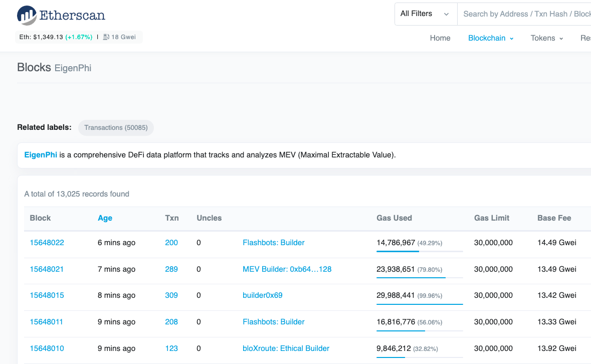The width and height of the screenshot is (591, 364).
Task: Click gas used value 16,816,776
Action: pos(396,322)
